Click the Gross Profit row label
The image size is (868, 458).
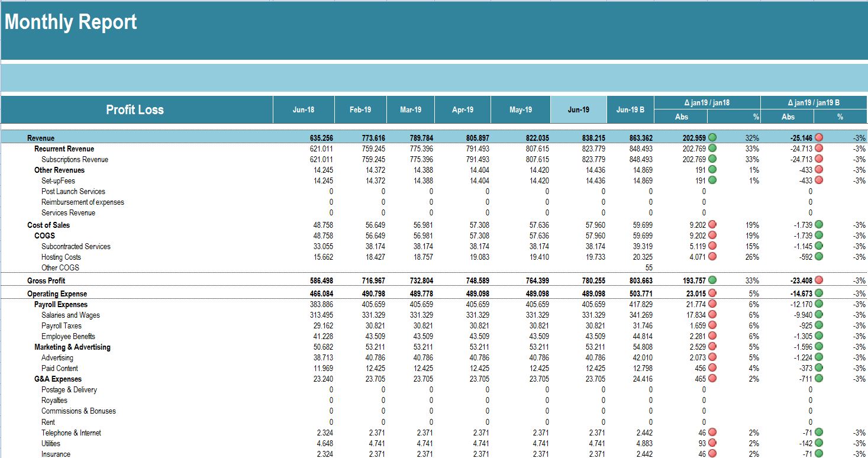click(x=46, y=280)
